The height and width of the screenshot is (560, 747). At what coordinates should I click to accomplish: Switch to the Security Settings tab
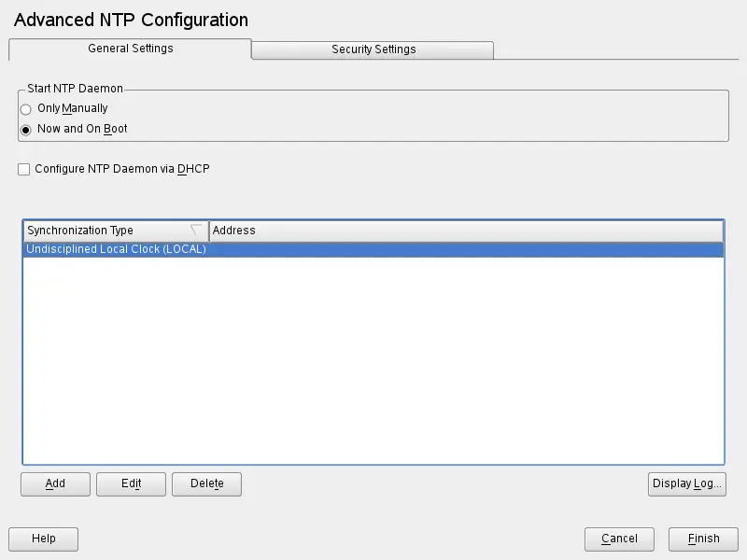tap(373, 49)
